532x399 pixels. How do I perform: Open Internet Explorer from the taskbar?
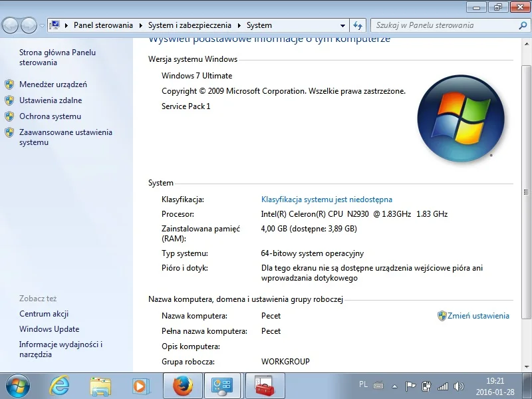click(x=59, y=386)
